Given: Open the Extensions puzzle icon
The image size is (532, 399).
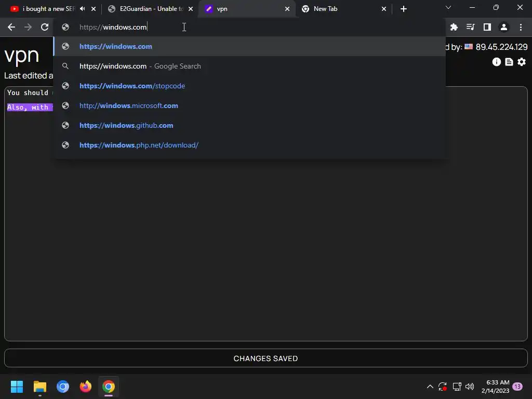Looking at the screenshot, I should pyautogui.click(x=454, y=27).
